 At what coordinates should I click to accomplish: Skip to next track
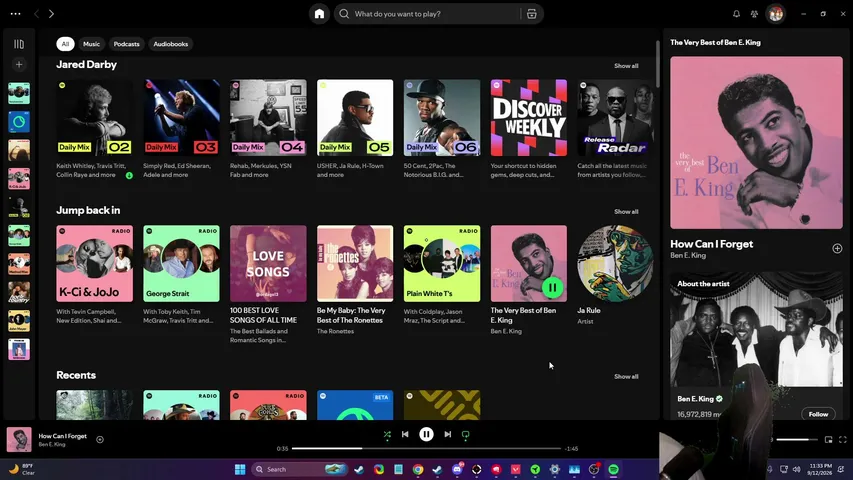(447, 434)
